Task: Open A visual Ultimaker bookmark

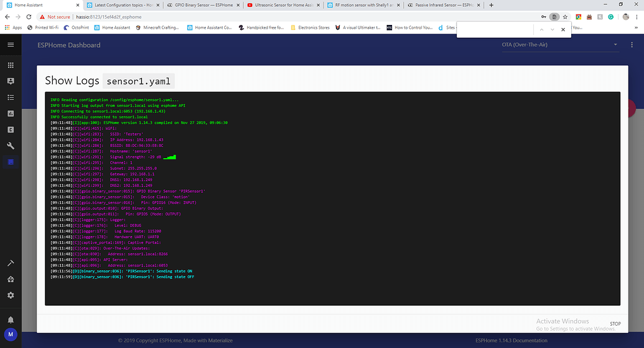Action: [358, 27]
